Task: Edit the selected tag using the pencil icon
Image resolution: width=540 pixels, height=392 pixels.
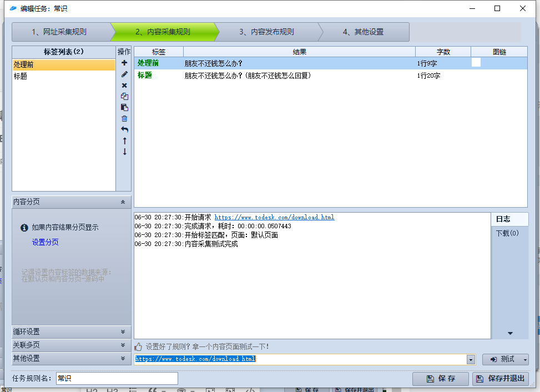Action: point(124,74)
